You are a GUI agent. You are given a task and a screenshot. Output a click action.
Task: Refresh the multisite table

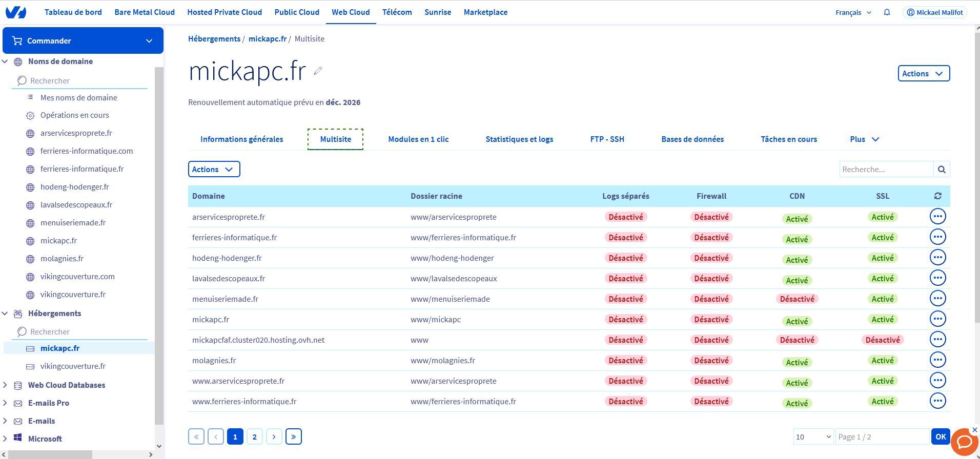(937, 196)
